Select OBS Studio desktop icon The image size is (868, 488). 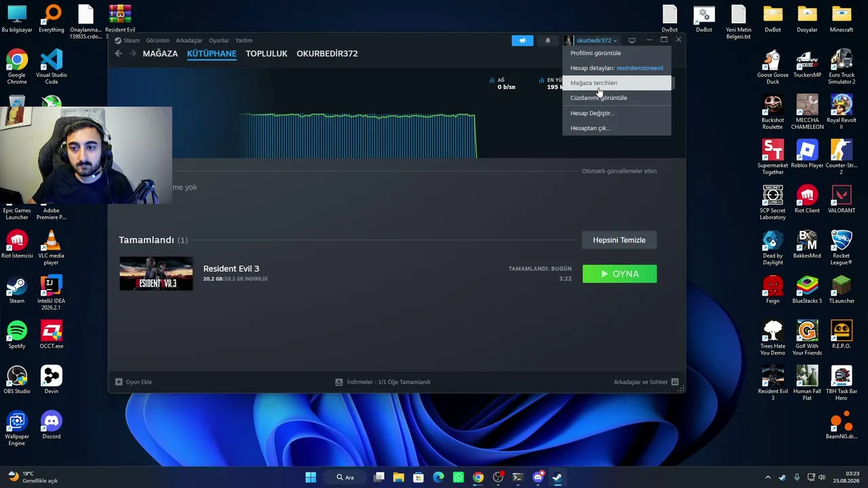point(17,381)
